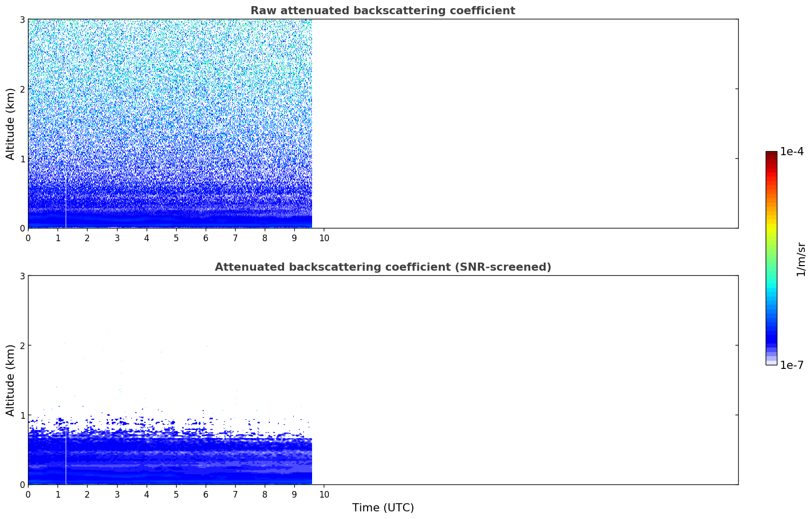Click time tick '10' under top plot
Viewport: 812px width, 519px height.
tap(324, 238)
